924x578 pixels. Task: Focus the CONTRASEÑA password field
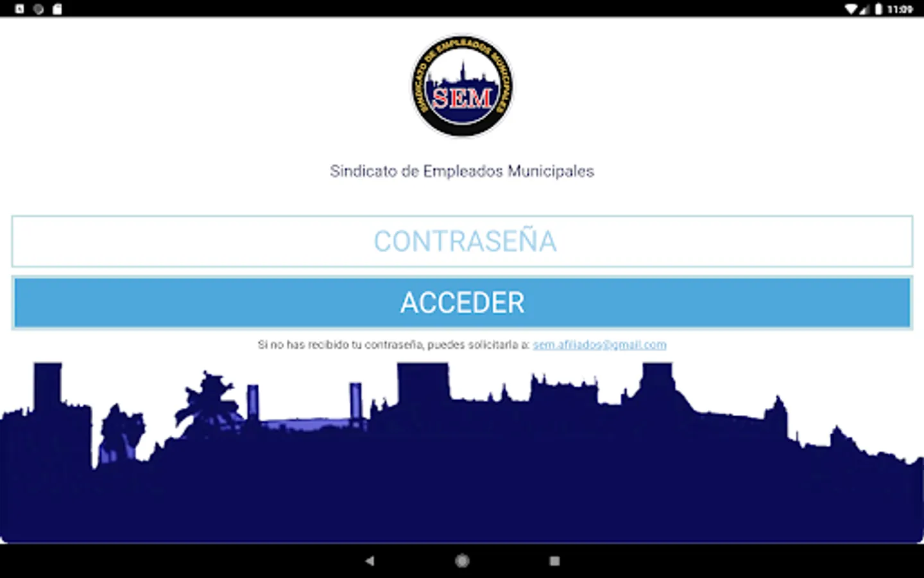coord(462,241)
